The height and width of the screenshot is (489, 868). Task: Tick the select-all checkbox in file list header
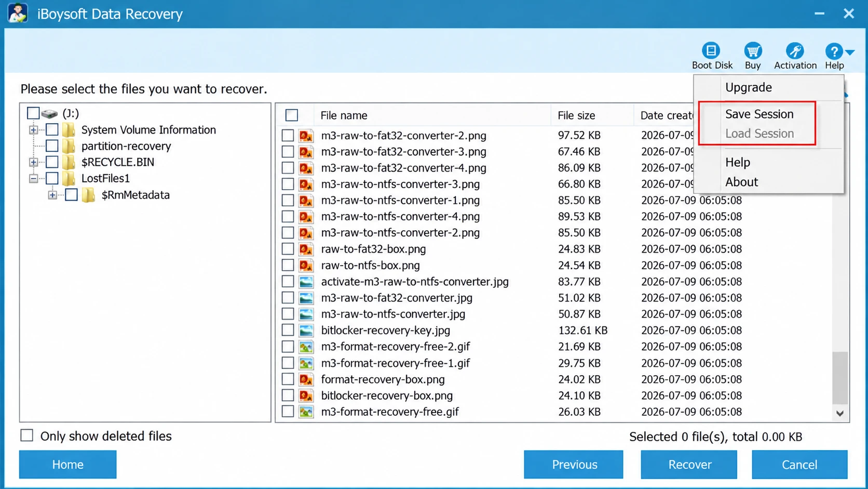coord(292,115)
